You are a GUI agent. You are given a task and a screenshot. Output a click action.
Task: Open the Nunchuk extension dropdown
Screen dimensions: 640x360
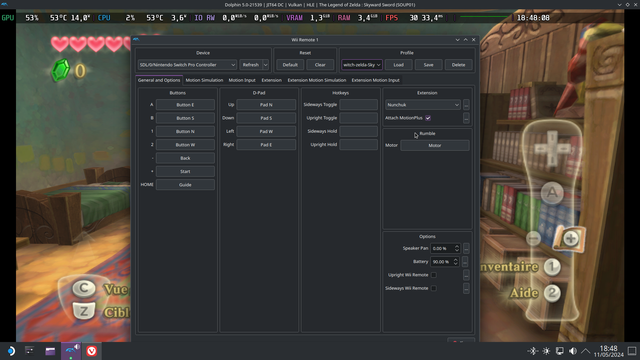pyautogui.click(x=422, y=105)
